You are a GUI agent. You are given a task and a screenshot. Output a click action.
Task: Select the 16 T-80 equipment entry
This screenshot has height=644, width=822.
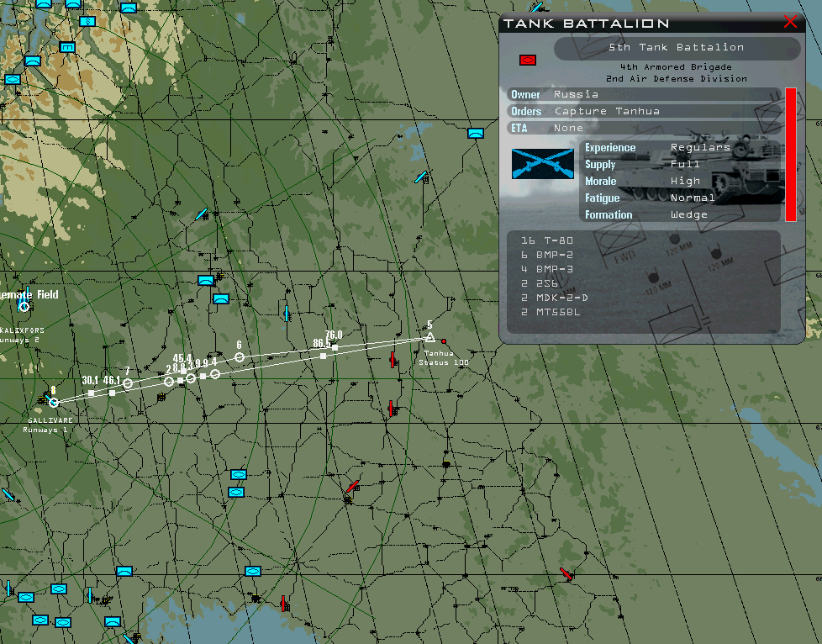(547, 240)
